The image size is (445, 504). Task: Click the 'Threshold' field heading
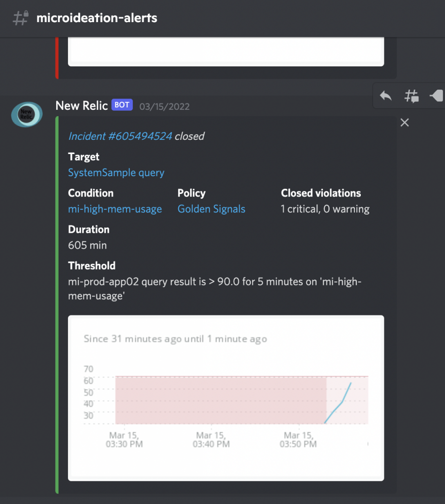[92, 265]
